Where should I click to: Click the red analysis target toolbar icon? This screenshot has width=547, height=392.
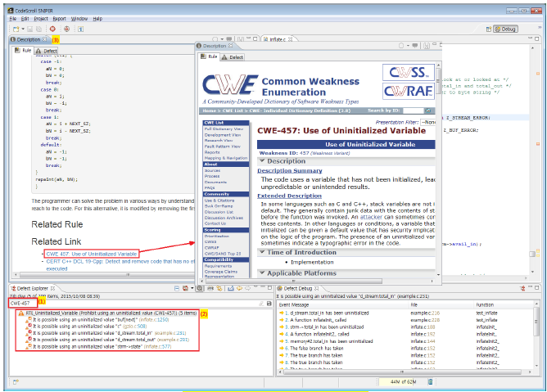tap(52, 29)
